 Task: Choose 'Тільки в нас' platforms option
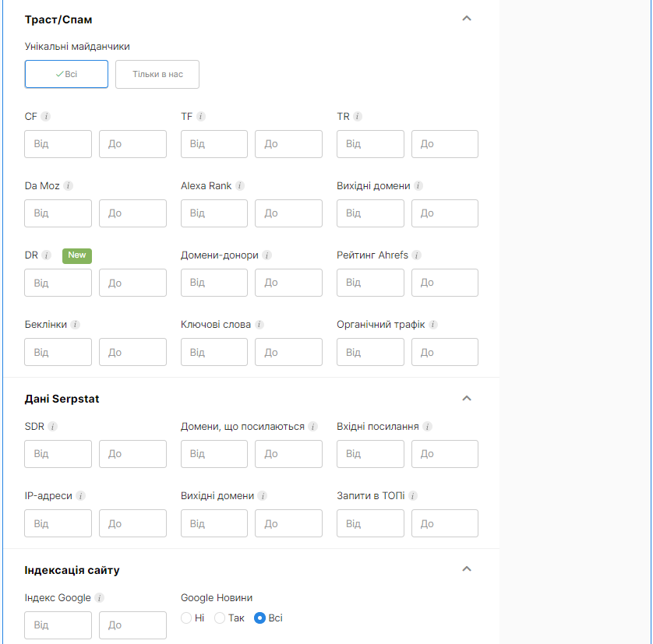click(x=157, y=74)
